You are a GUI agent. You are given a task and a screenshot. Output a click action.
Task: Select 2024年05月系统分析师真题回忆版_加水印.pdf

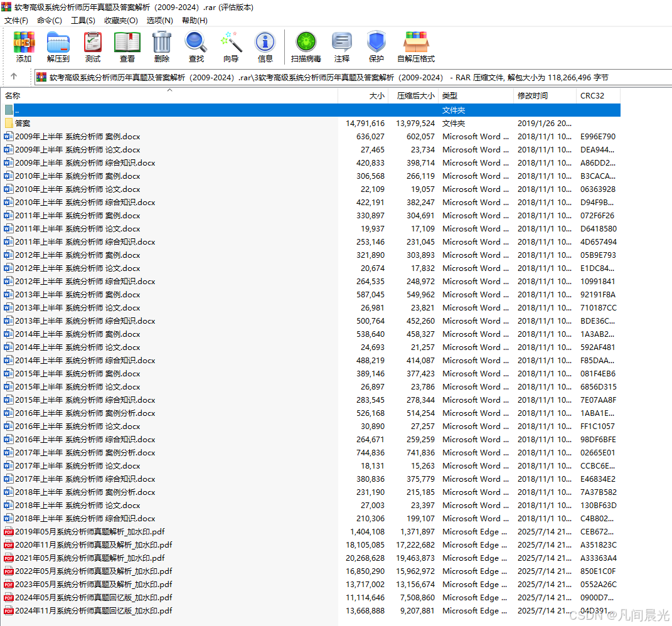click(312, 598)
